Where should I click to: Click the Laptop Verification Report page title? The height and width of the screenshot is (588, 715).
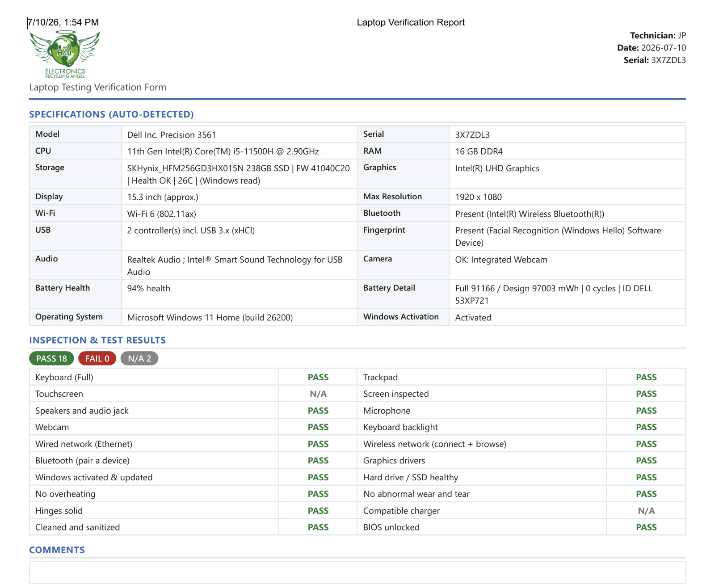point(411,22)
